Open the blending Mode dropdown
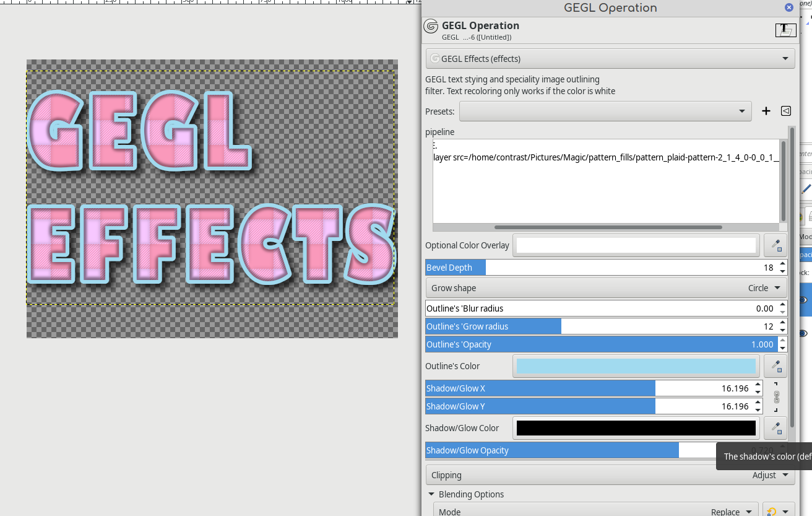Image resolution: width=812 pixels, height=516 pixels. pos(595,512)
